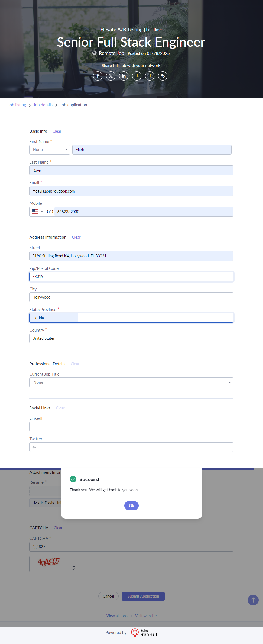Open the mobile country code flag dropdown
This screenshot has height=644, width=263.
point(37,212)
